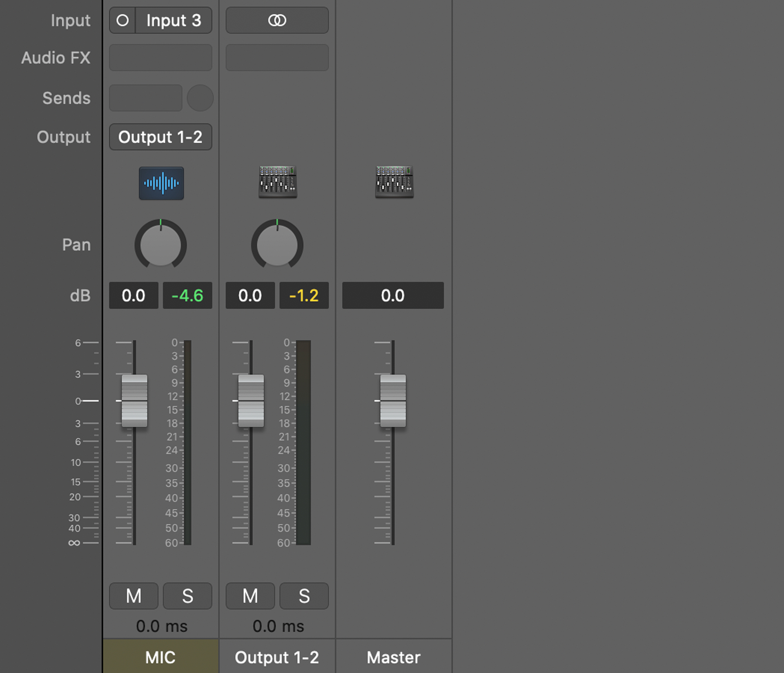This screenshot has width=784, height=673.
Task: Click the MIC channel pan knob
Action: [x=160, y=244]
